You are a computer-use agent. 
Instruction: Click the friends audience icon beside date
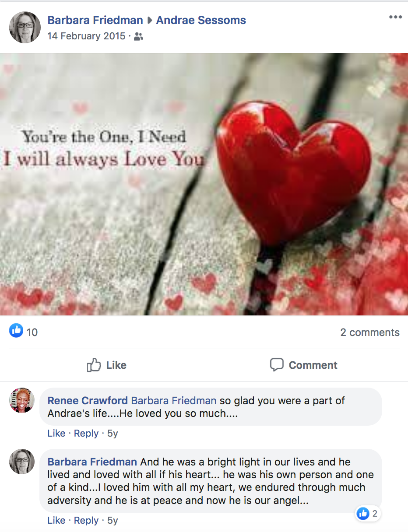coord(139,37)
